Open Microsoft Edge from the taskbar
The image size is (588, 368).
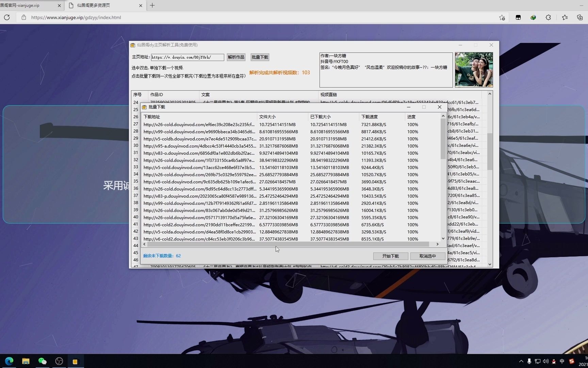pos(9,361)
